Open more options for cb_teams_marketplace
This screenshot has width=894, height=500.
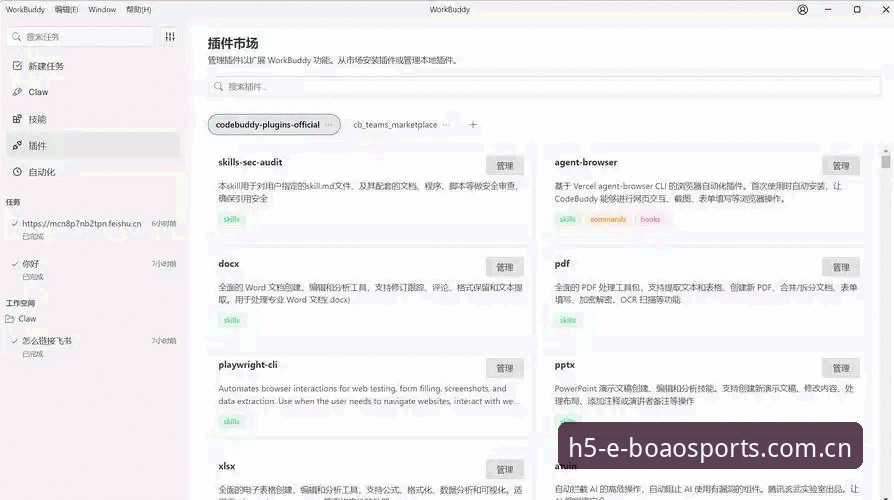(x=446, y=125)
